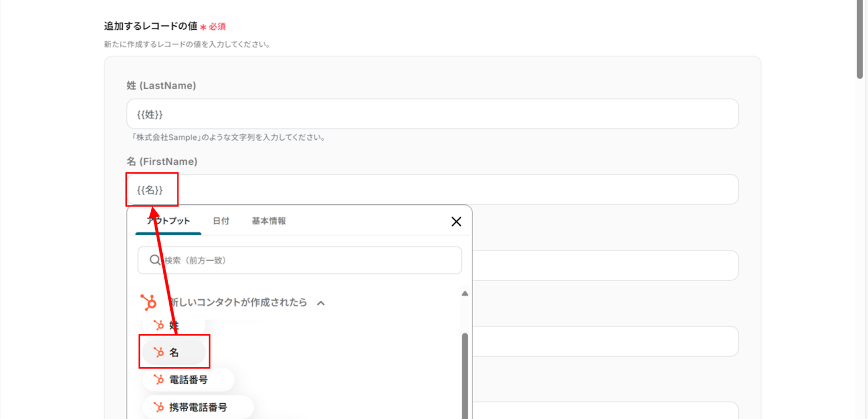Insert the 電話番号 output item
868x419 pixels.
(x=188, y=380)
